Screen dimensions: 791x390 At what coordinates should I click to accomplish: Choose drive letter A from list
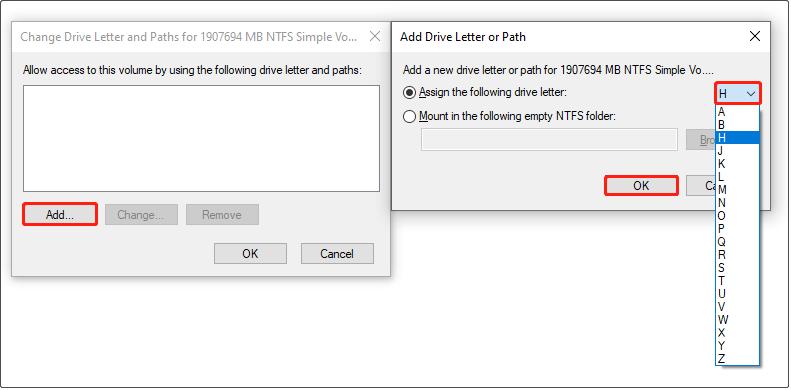pyautogui.click(x=738, y=112)
